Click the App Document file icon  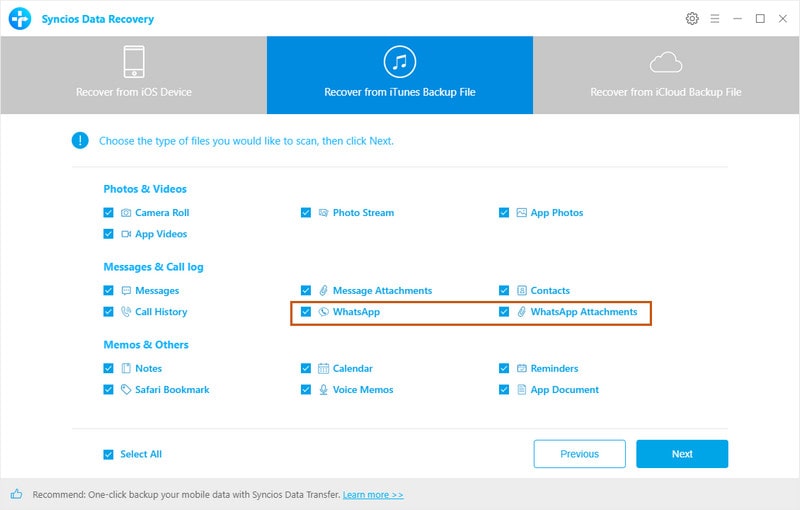coord(521,390)
